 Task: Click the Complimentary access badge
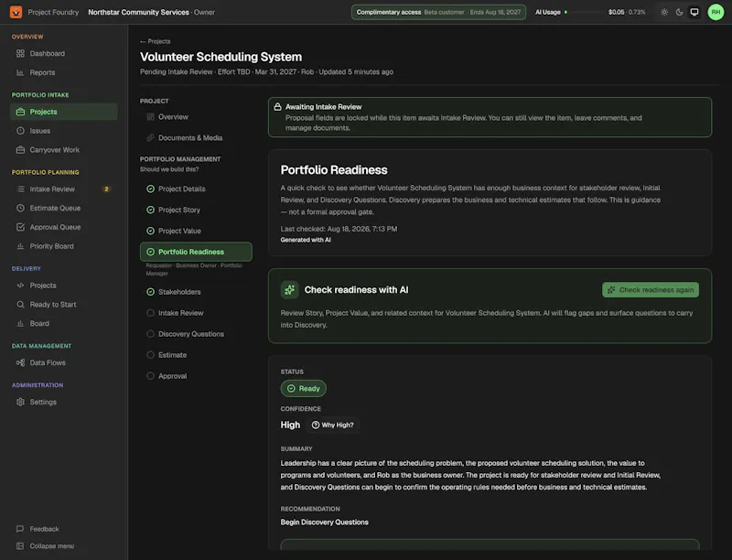pyautogui.click(x=438, y=13)
